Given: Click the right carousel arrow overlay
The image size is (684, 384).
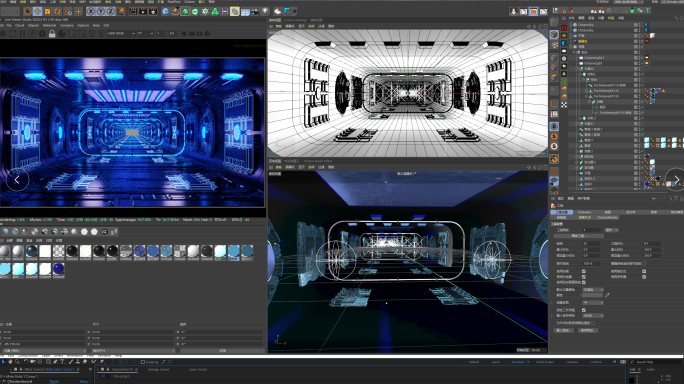Looking at the screenshot, I should click(x=677, y=179).
